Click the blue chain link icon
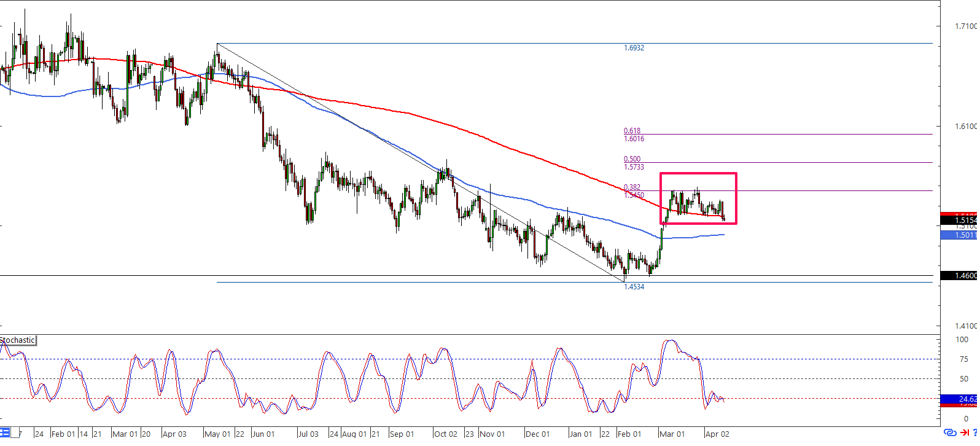Screen dimensions: 980x446 click(x=949, y=433)
